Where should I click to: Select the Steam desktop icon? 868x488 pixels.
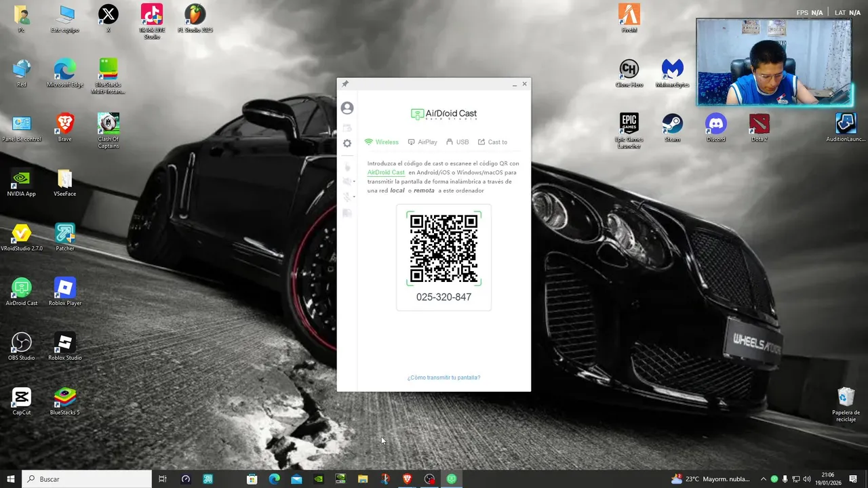click(x=673, y=128)
